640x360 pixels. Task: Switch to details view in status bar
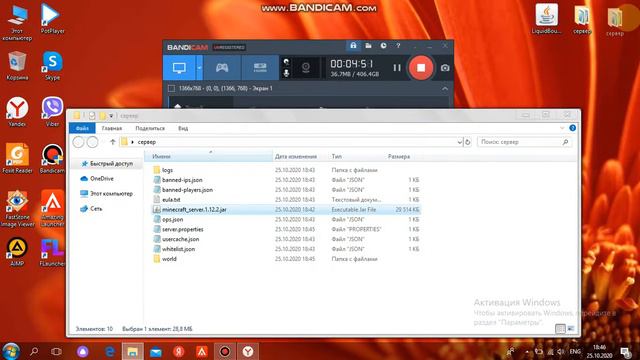click(560, 329)
